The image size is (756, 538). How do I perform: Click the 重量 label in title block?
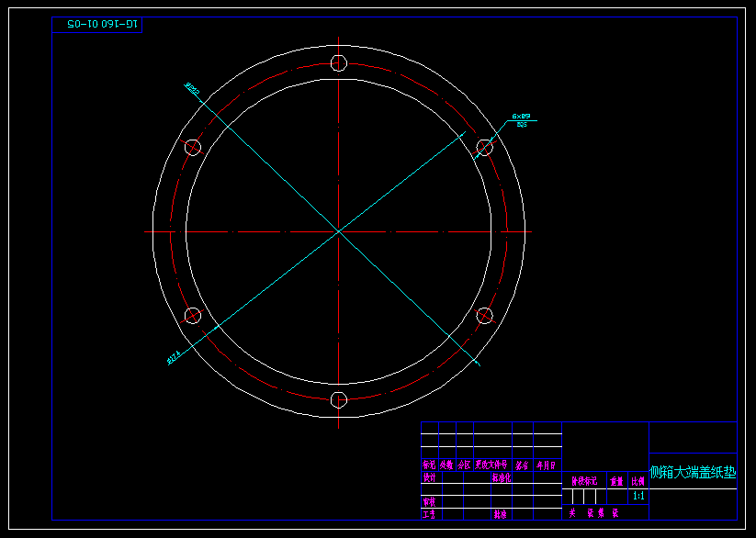[616, 481]
